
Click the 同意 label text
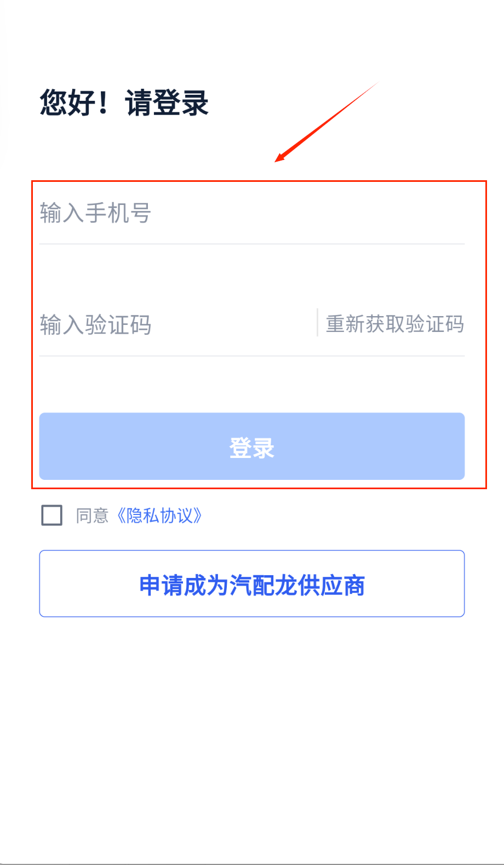point(92,515)
